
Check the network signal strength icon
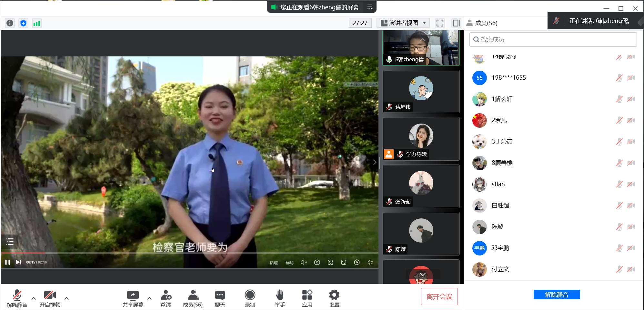coord(37,23)
